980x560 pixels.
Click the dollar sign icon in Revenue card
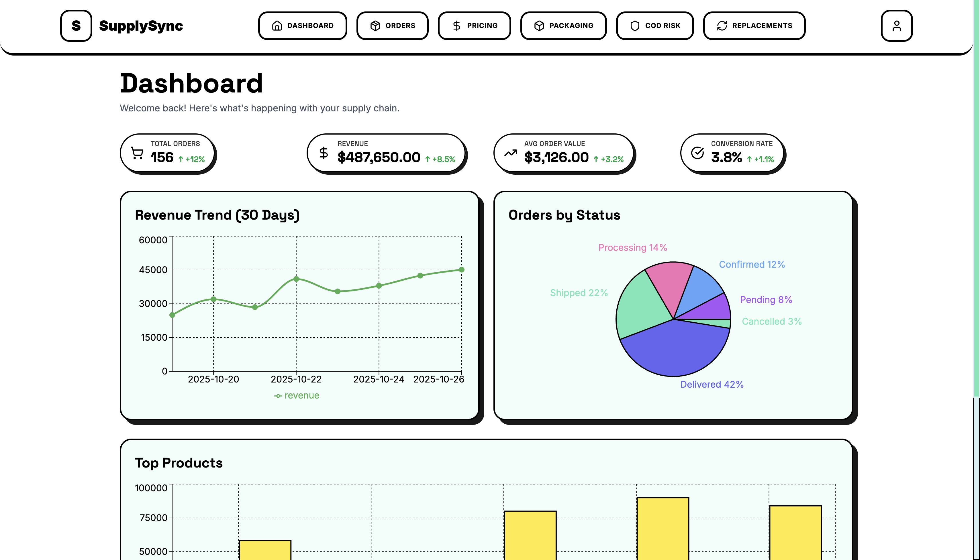(324, 153)
